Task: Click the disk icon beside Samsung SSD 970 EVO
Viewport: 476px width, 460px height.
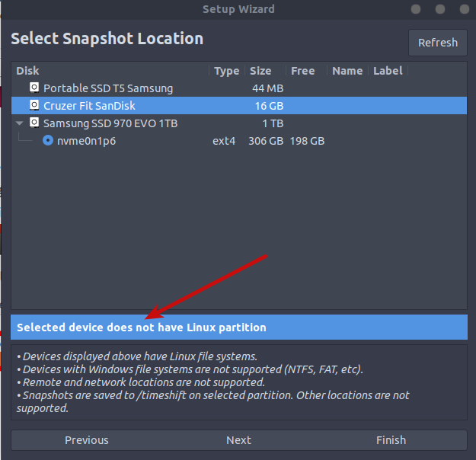Action: (34, 123)
